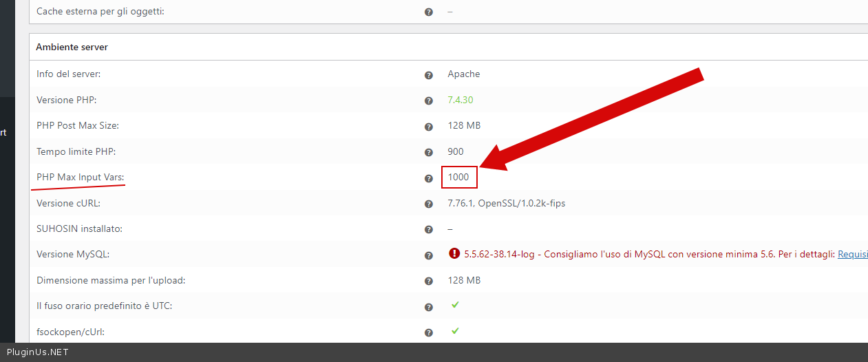868x362 pixels.
Task: Show help for PHP Max Input Vars
Action: pos(429,178)
